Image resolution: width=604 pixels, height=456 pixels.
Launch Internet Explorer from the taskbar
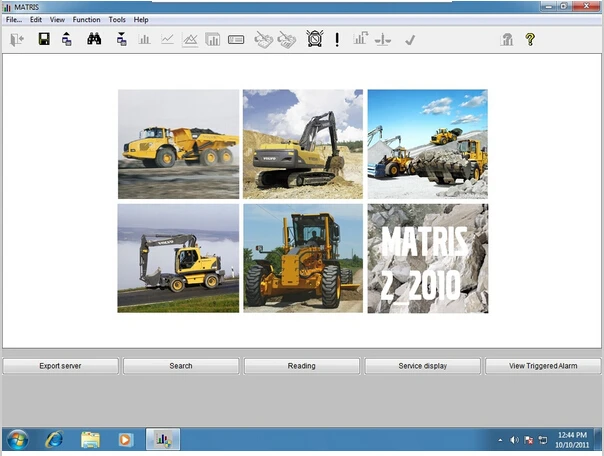[54, 439]
